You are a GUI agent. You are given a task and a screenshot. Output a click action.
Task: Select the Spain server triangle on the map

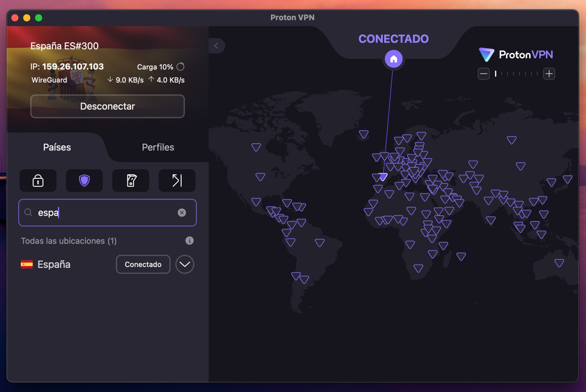click(382, 176)
